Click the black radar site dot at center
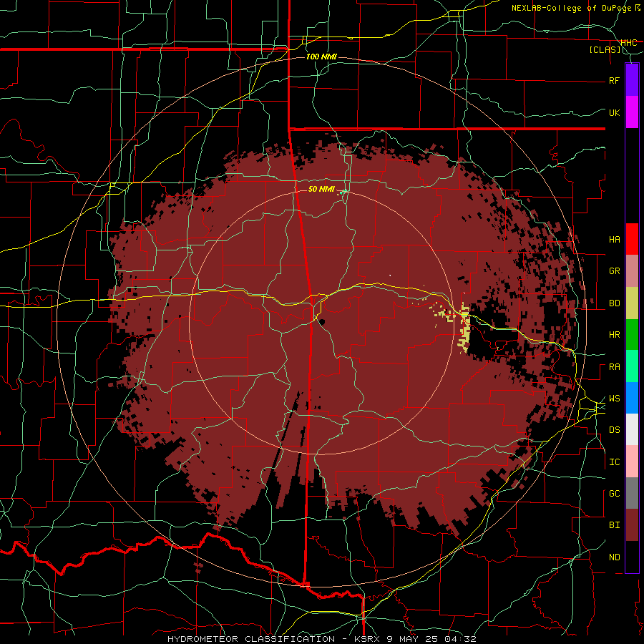Screen dimensions: 644x644 tap(322, 321)
